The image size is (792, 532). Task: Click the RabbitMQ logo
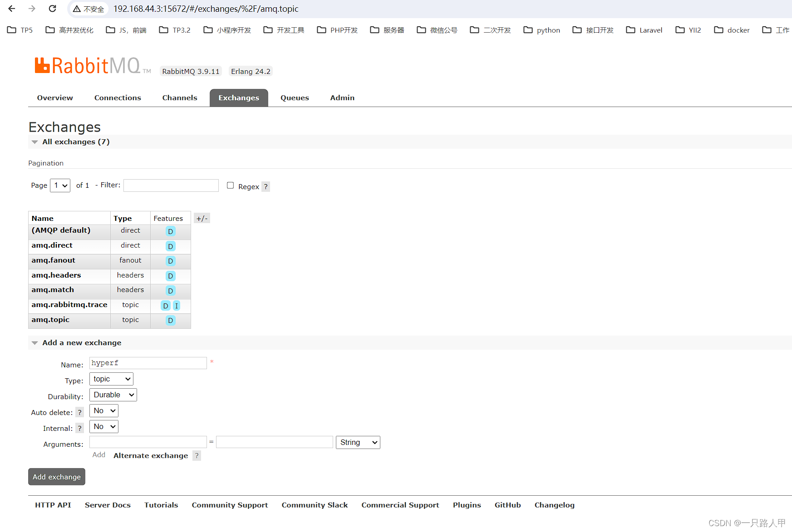pyautogui.click(x=93, y=66)
